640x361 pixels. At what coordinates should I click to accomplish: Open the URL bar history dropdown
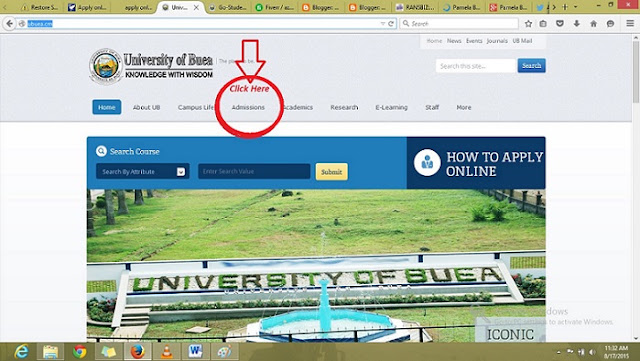click(x=382, y=24)
